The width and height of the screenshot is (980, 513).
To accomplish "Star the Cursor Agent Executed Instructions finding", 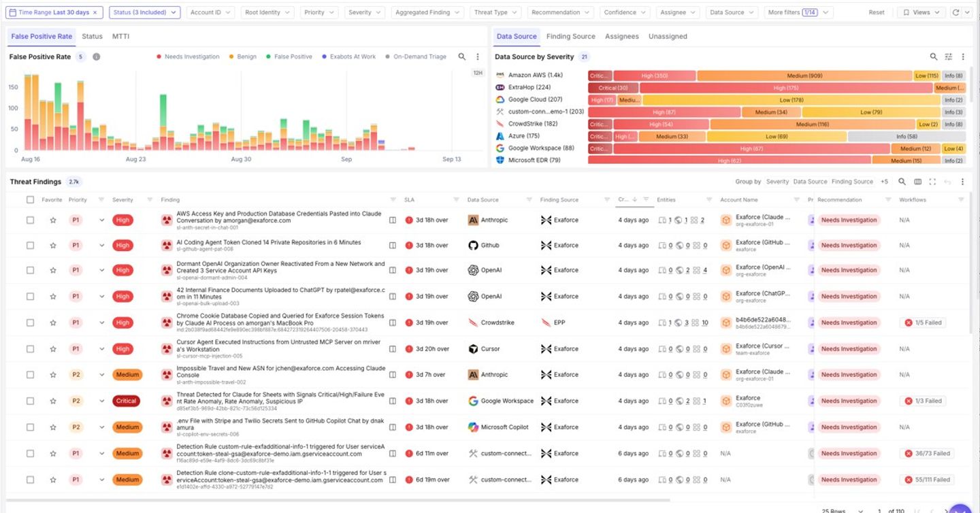I will coord(52,349).
